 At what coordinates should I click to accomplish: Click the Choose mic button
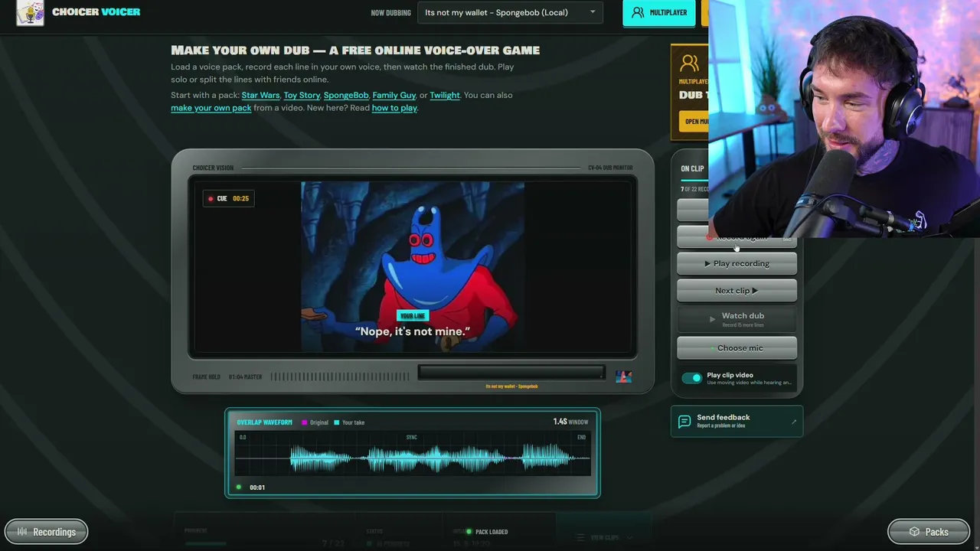[737, 348]
